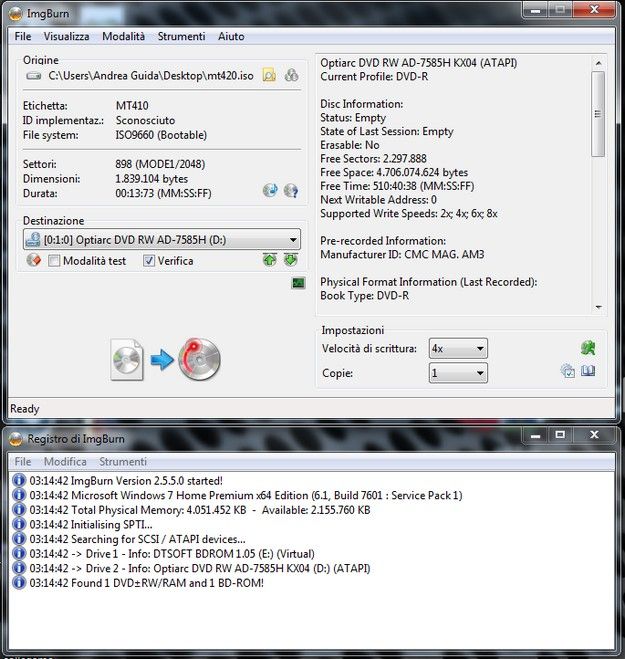This screenshot has height=659, width=625.
Task: Minimize the Registro di ImgBurn window
Action: pyautogui.click(x=535, y=435)
